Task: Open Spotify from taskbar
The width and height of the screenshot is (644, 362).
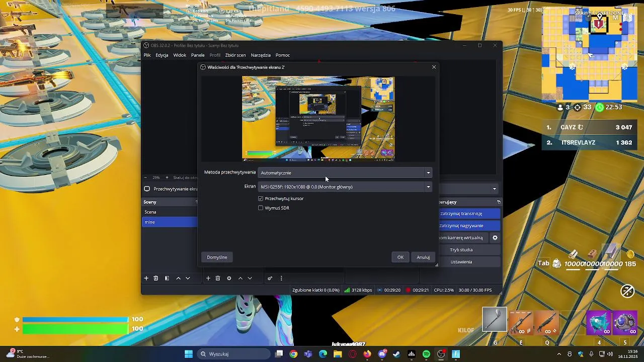Action: point(427,354)
